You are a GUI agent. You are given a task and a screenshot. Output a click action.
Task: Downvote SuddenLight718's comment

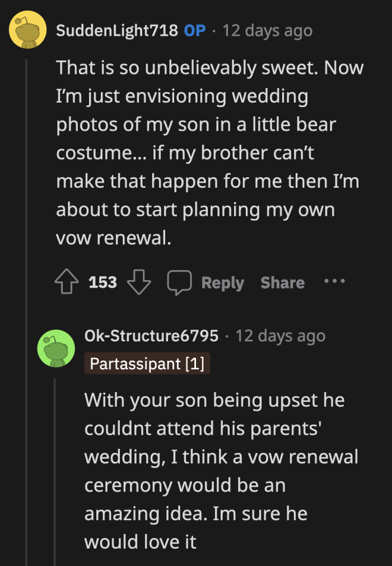pos(139,282)
